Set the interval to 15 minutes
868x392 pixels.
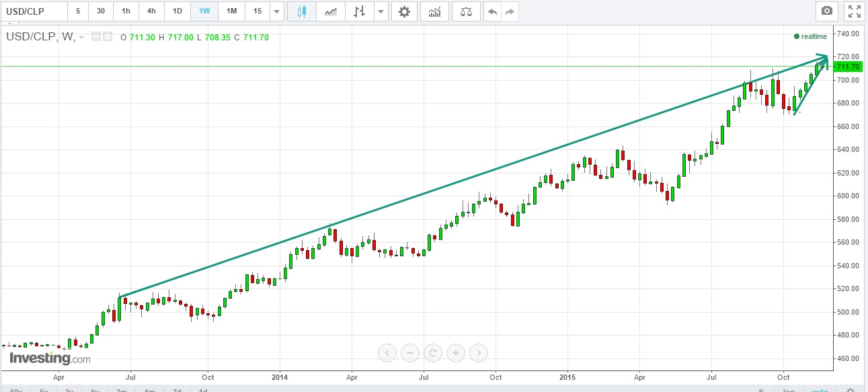tap(257, 11)
